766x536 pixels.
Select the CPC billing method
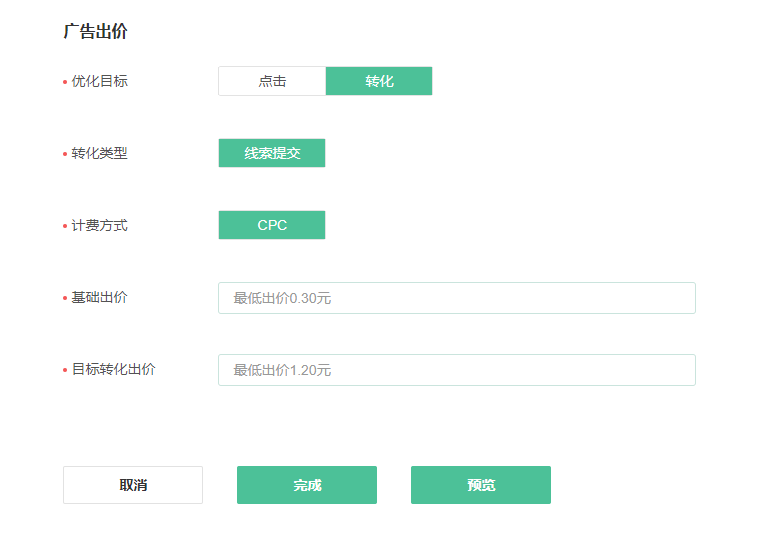272,225
